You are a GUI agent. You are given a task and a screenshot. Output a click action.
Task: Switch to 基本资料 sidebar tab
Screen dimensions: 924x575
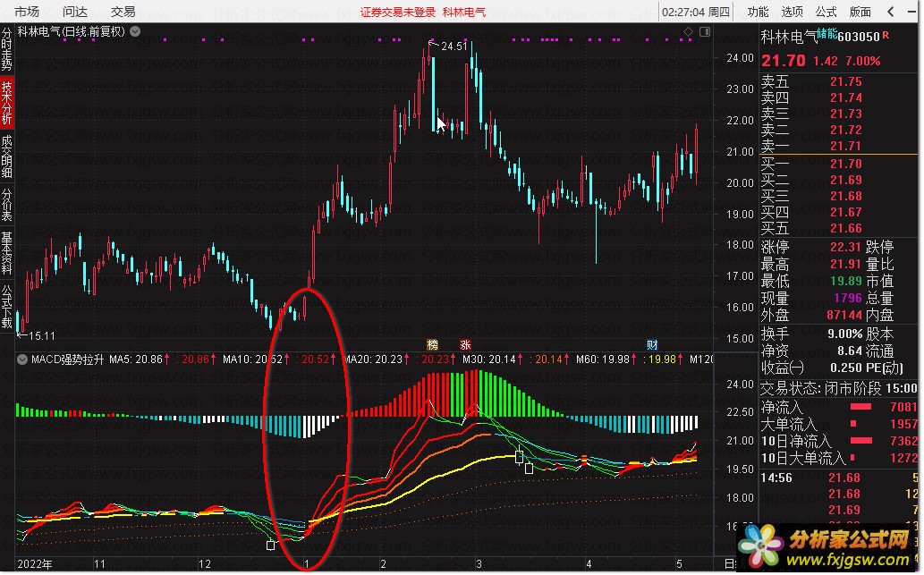pos(6,253)
